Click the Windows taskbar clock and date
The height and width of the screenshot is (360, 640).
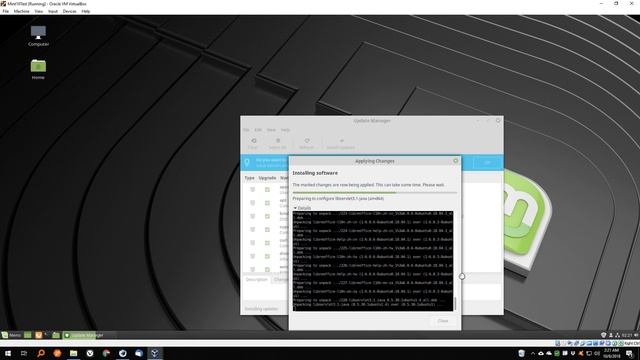point(611,353)
